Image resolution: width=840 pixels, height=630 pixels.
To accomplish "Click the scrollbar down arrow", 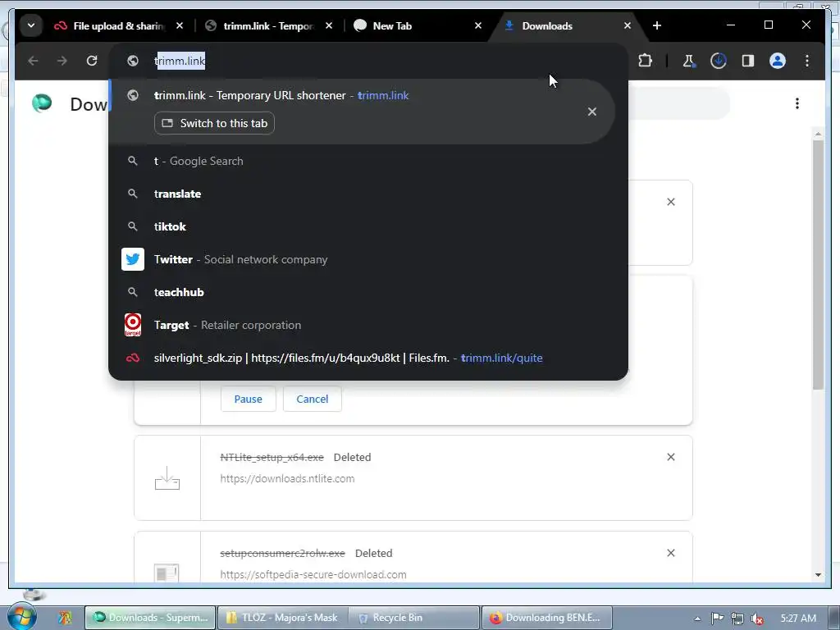I will click(818, 575).
